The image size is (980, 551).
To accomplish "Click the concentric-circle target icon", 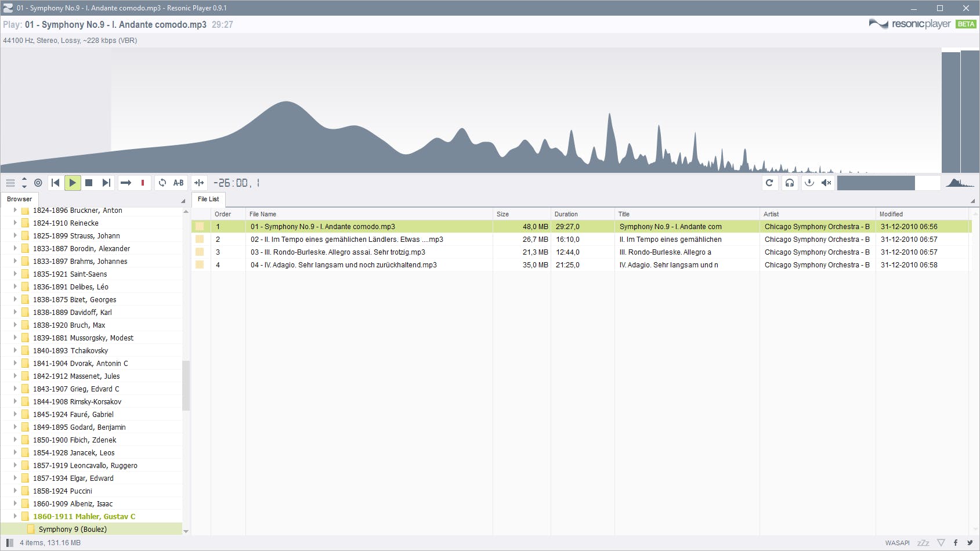I will [x=38, y=183].
